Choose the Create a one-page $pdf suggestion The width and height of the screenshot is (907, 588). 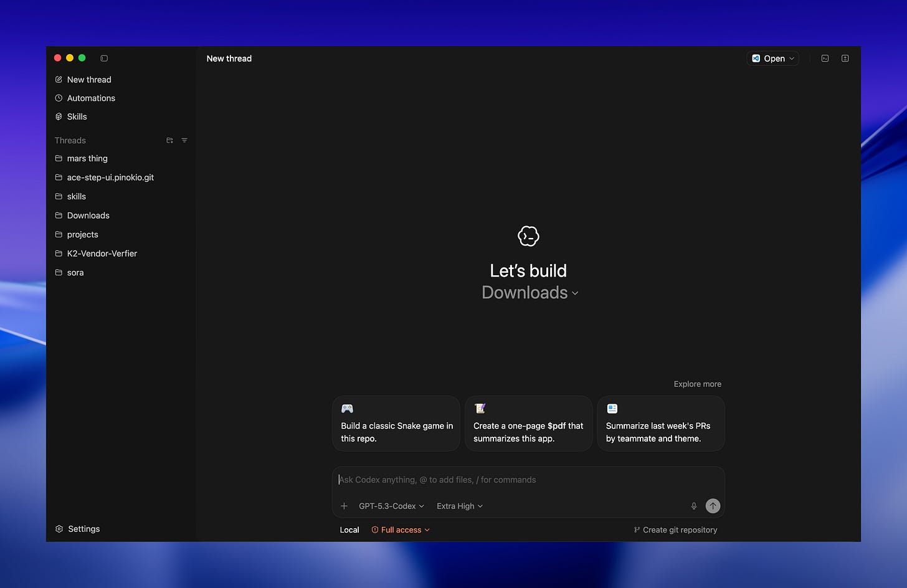pyautogui.click(x=529, y=424)
